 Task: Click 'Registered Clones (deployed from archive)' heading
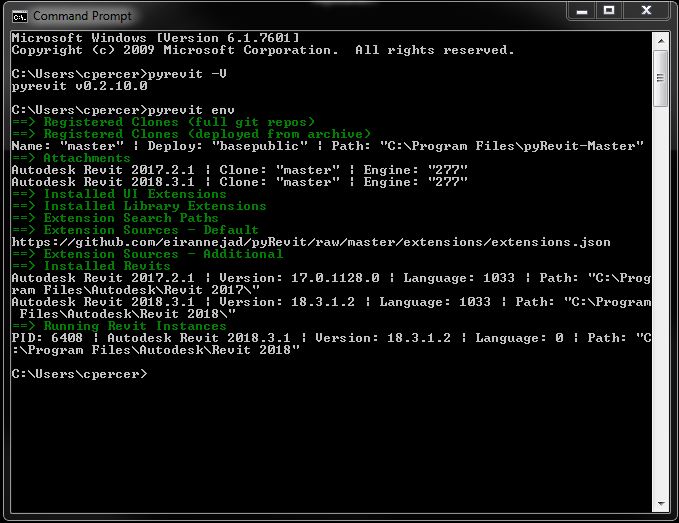(x=191, y=134)
